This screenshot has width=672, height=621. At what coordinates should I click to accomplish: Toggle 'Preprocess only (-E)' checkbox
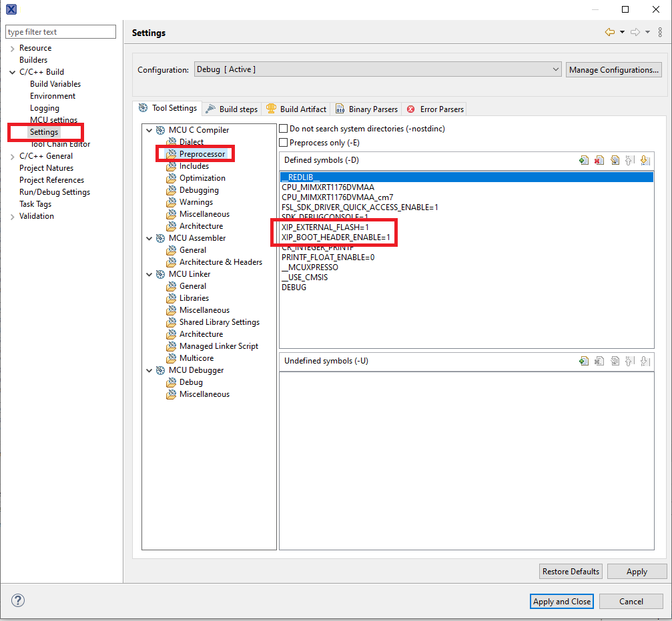click(284, 143)
